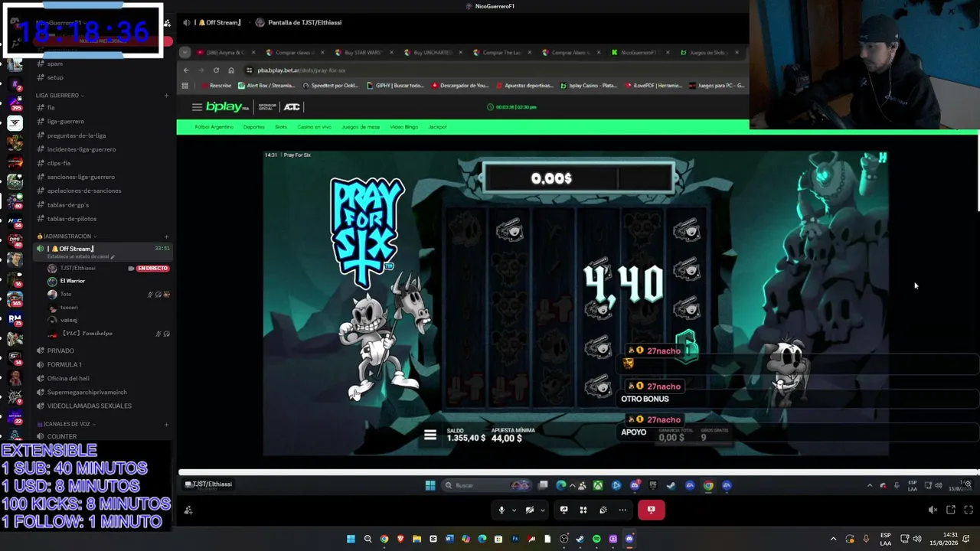Open the Speedtest por Ookla bookmark
The height and width of the screenshot is (551, 980).
333,86
